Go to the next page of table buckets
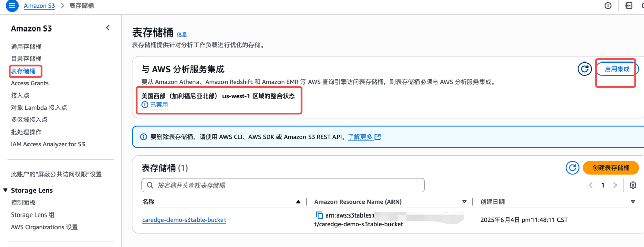644x247 pixels. pos(615,185)
